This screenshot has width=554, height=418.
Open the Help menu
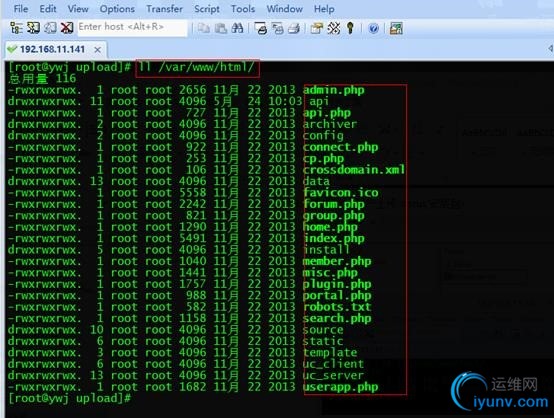point(324,9)
